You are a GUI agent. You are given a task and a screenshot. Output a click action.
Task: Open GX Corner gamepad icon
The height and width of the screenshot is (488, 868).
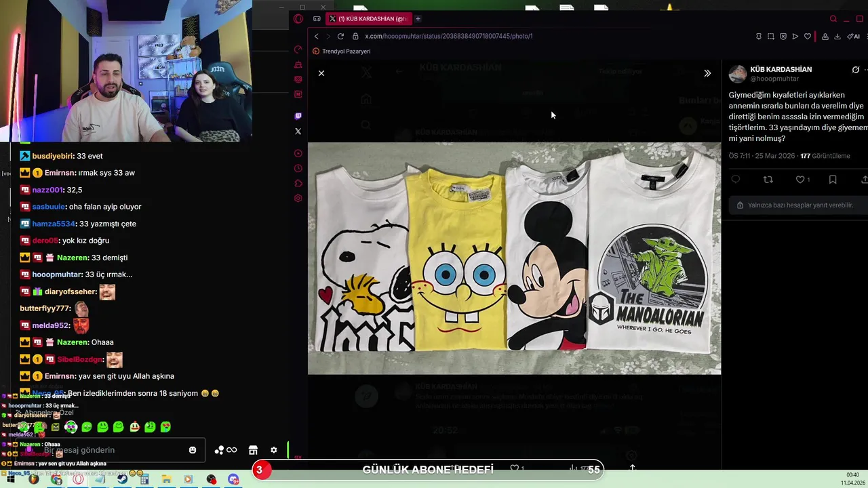[317, 19]
